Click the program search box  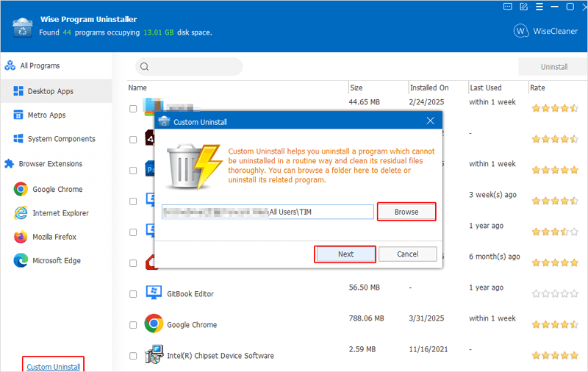click(x=189, y=67)
